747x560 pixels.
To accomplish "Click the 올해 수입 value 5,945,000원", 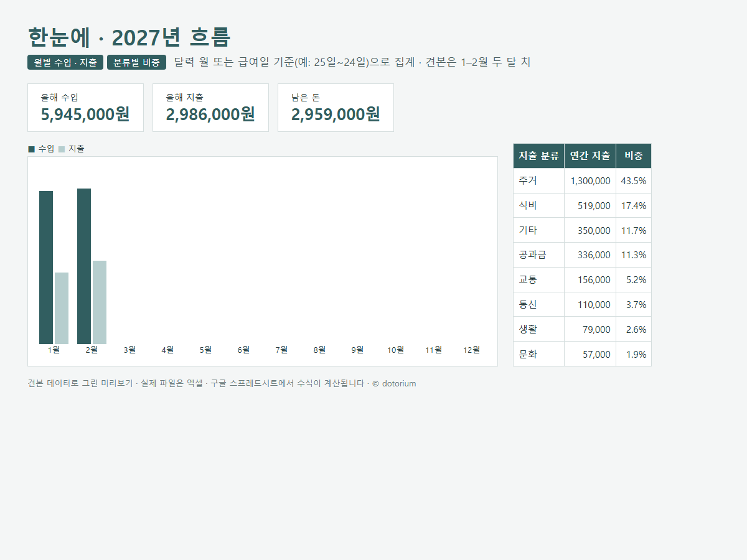I will pos(85,114).
